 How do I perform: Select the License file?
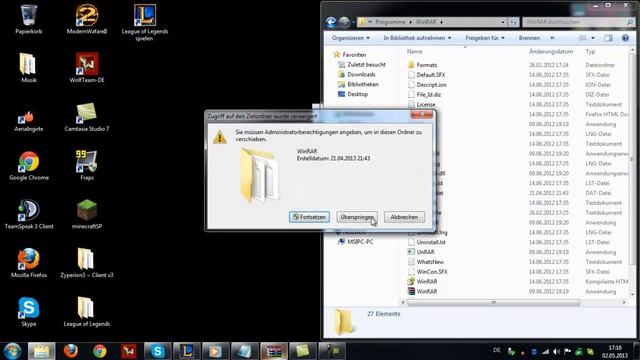[x=426, y=104]
